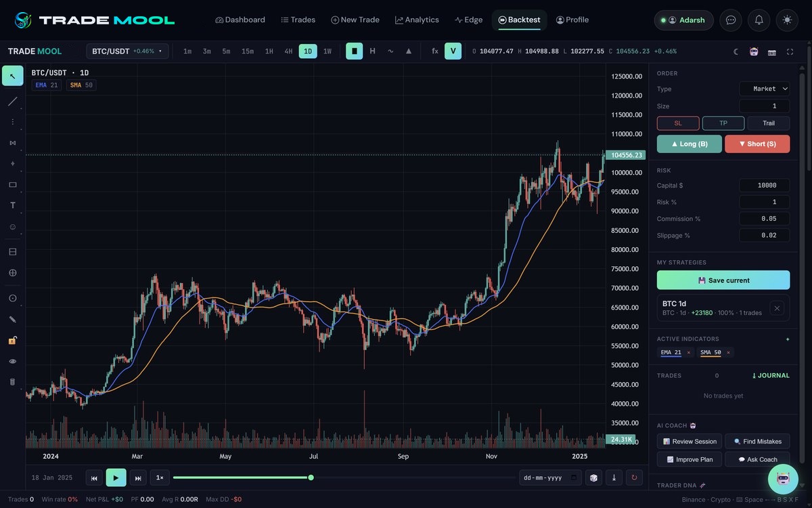Image resolution: width=812 pixels, height=508 pixels.
Task: Select the 15m timeframe
Action: click(x=248, y=51)
